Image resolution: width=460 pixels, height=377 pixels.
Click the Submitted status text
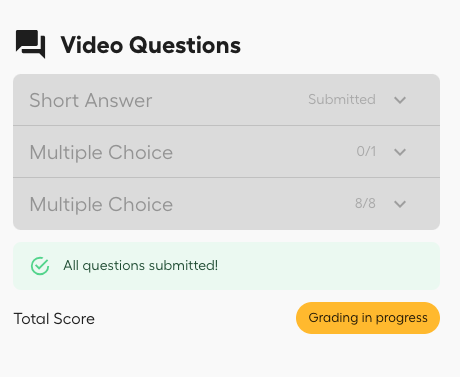[342, 99]
